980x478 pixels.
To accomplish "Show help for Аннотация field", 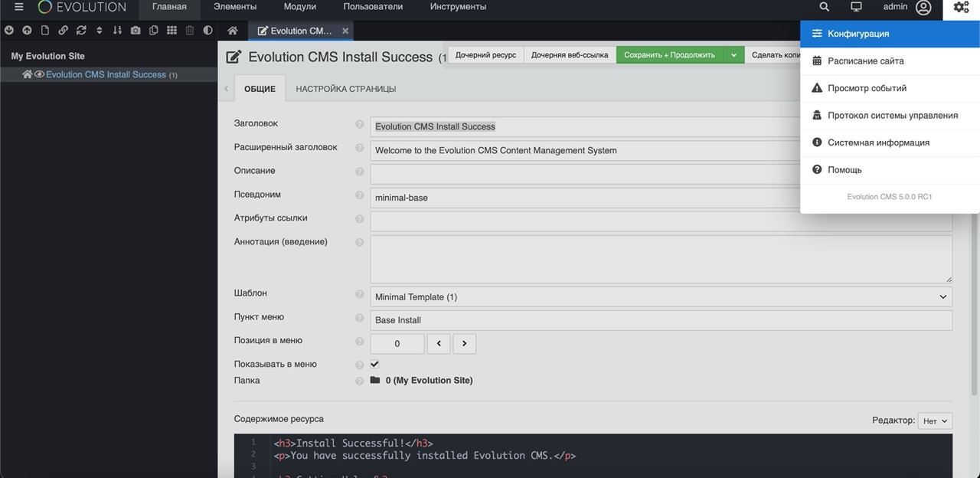I will point(360,242).
